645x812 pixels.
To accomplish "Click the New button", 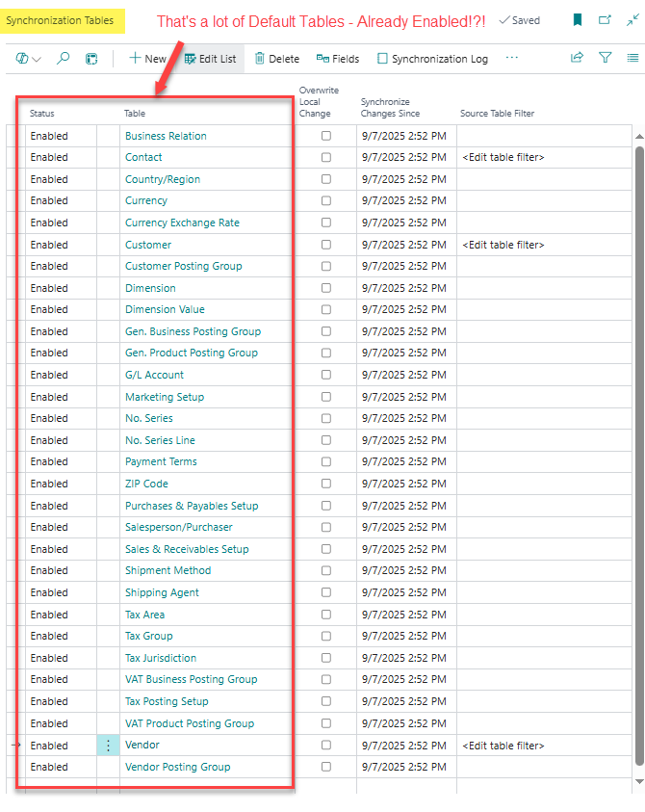I will point(147,59).
